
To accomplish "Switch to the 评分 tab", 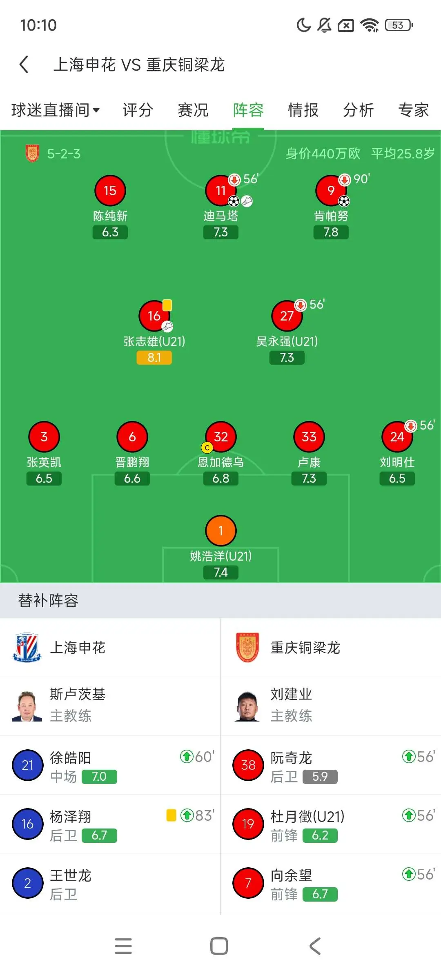I will tap(138, 110).
